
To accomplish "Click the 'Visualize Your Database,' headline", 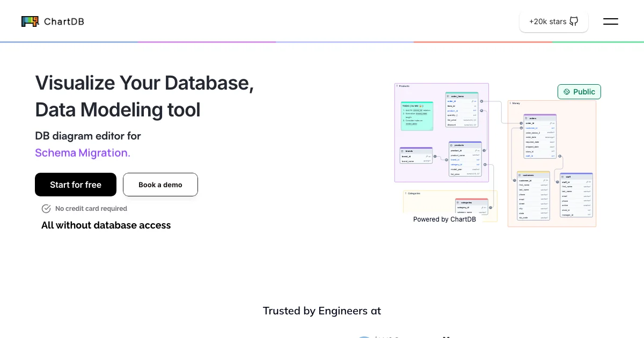I will (x=144, y=83).
